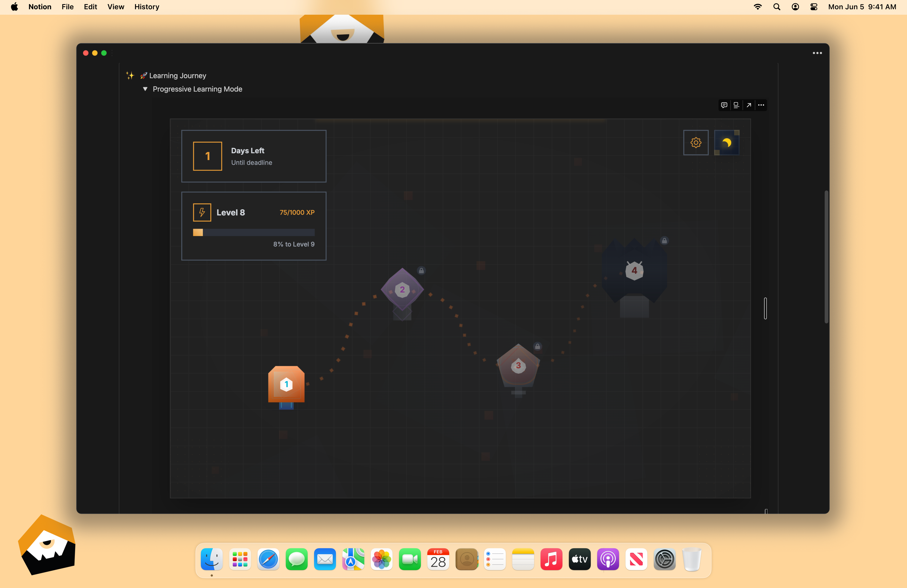Toggle dark mode with the moon button
The width and height of the screenshot is (907, 588).
tap(726, 143)
